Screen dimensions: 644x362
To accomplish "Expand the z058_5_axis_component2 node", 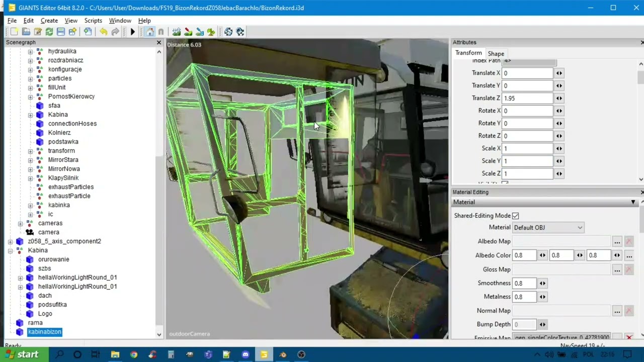I will pyautogui.click(x=10, y=241).
